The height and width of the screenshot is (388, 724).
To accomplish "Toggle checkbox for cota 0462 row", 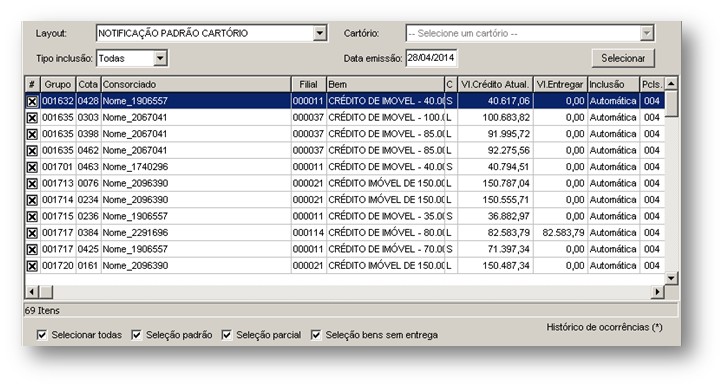I will tap(32, 151).
